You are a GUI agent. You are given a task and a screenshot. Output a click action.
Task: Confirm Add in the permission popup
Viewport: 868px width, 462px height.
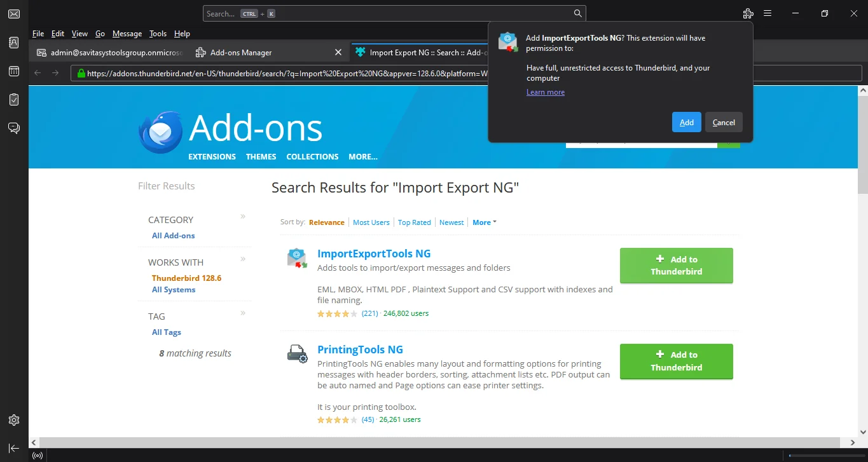coord(686,122)
